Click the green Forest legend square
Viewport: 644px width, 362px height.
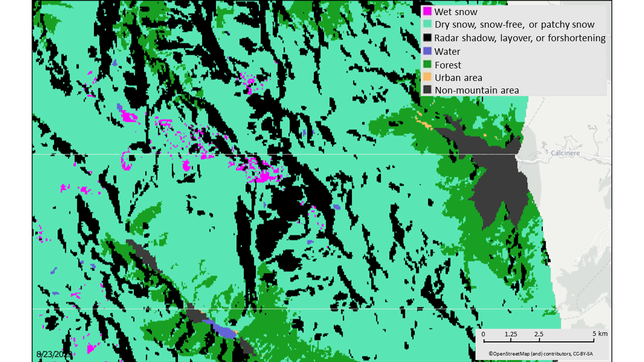tap(427, 64)
